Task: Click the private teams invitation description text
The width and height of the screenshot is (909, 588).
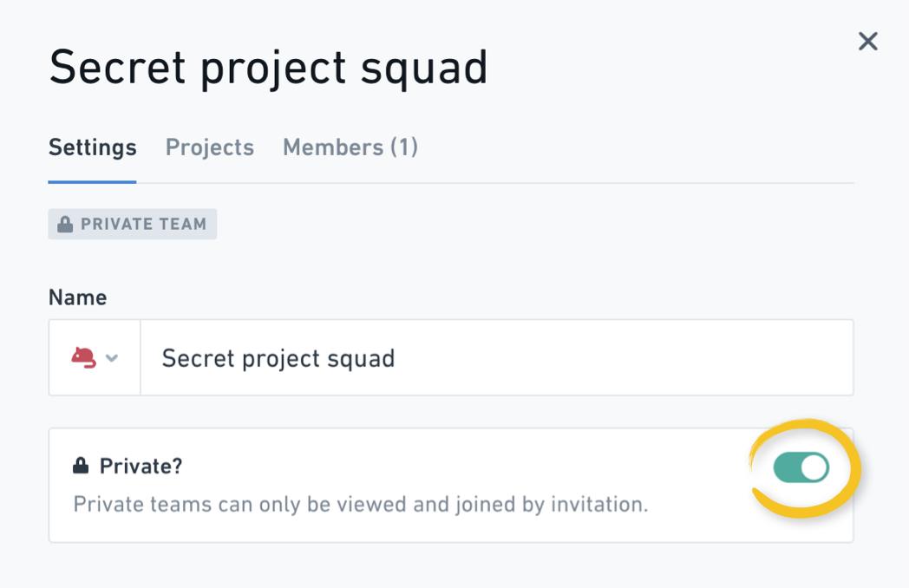Action: (361, 505)
